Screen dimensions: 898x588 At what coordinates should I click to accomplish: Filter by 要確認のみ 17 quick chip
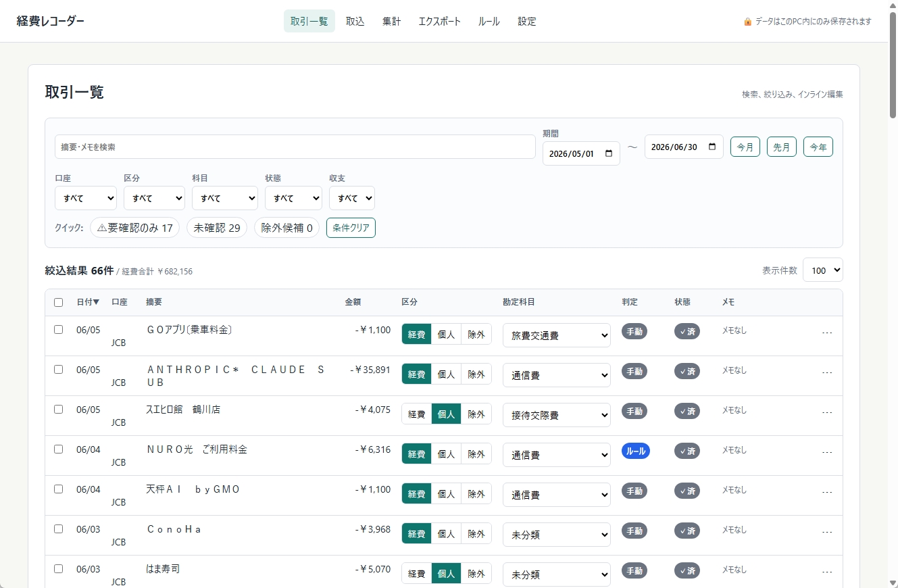pyautogui.click(x=134, y=228)
